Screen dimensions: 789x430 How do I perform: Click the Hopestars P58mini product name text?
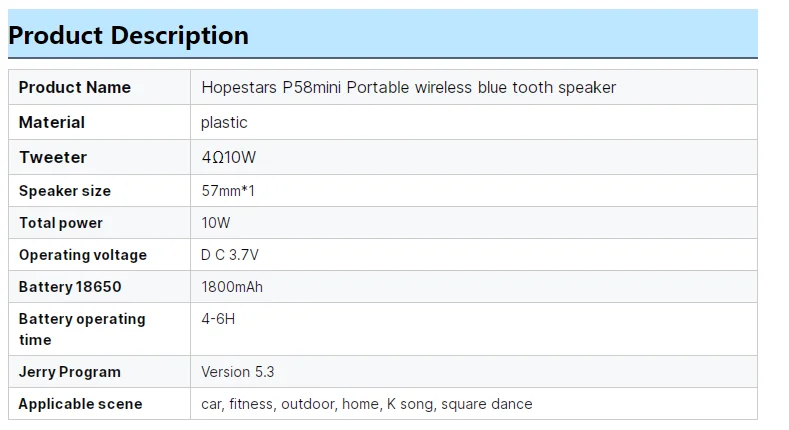click(408, 88)
